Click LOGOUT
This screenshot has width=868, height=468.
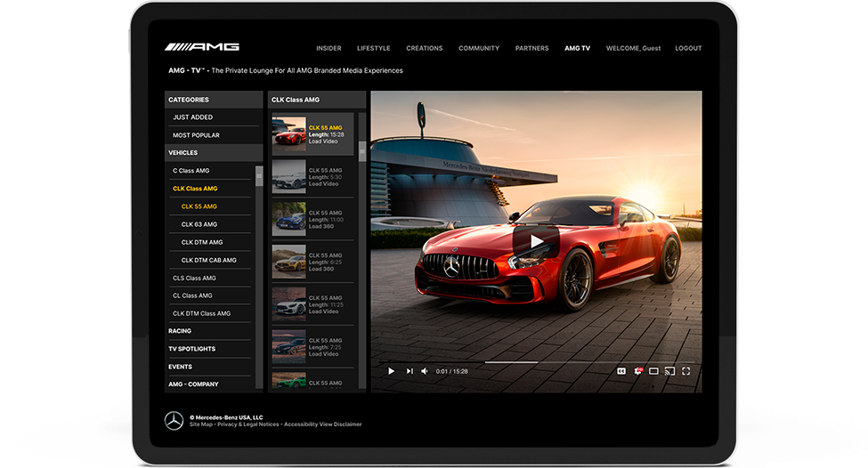click(688, 48)
